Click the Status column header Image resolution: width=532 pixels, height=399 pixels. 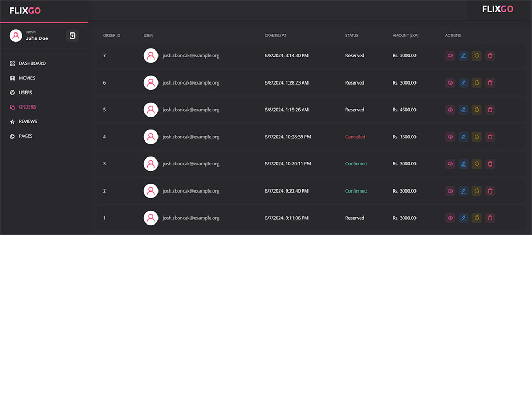point(352,35)
